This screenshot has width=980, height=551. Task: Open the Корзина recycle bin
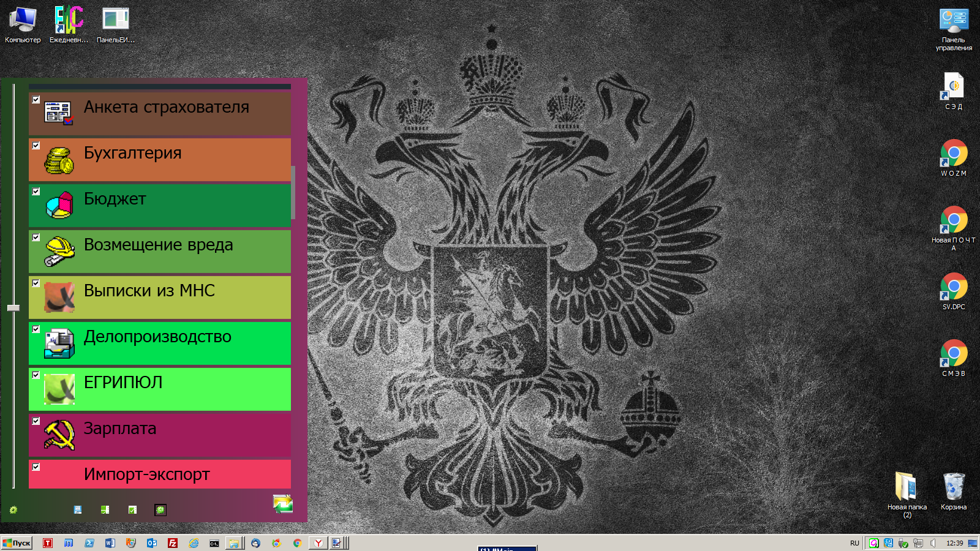[954, 491]
